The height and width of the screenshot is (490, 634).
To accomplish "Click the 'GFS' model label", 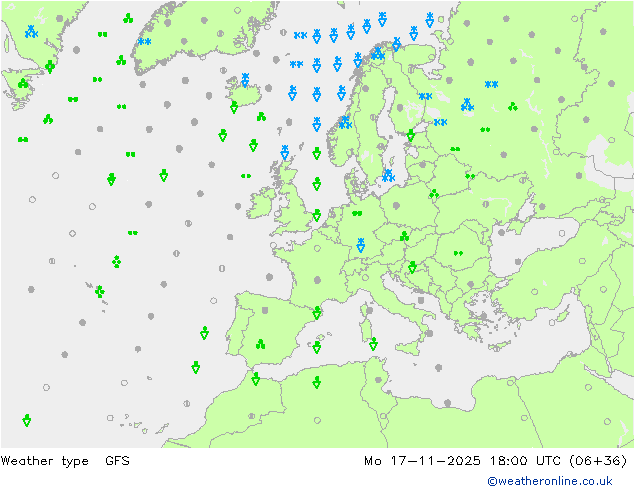I will pos(117,460).
